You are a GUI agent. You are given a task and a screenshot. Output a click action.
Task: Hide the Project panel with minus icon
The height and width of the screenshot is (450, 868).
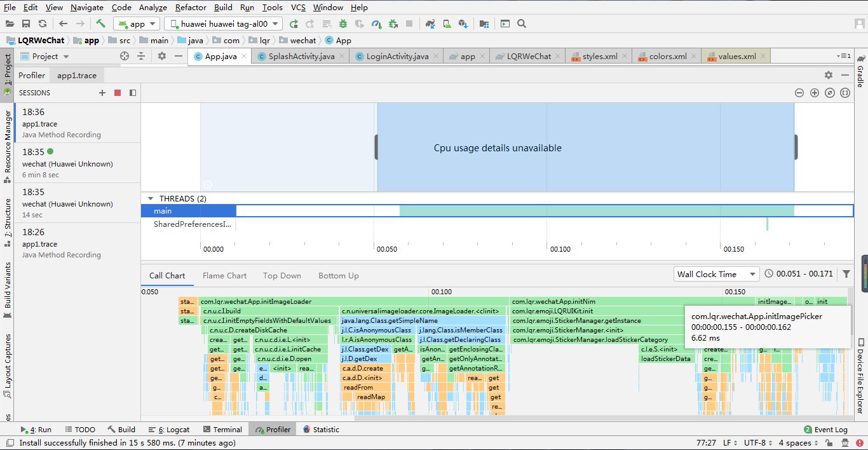coord(179,56)
